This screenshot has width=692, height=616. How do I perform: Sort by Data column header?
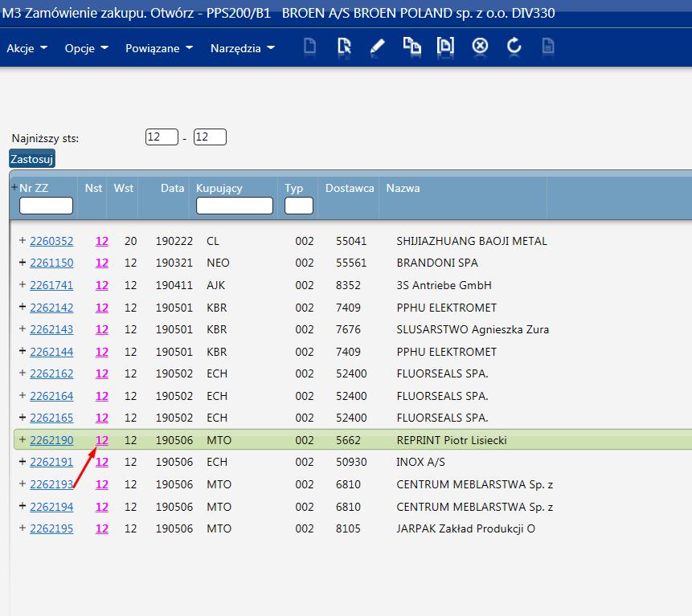(172, 188)
